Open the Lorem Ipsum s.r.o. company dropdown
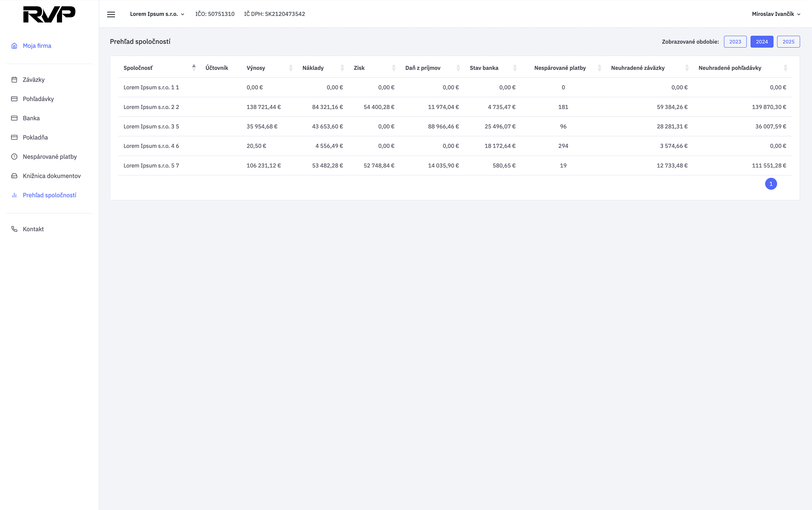The height and width of the screenshot is (510, 812). point(157,14)
